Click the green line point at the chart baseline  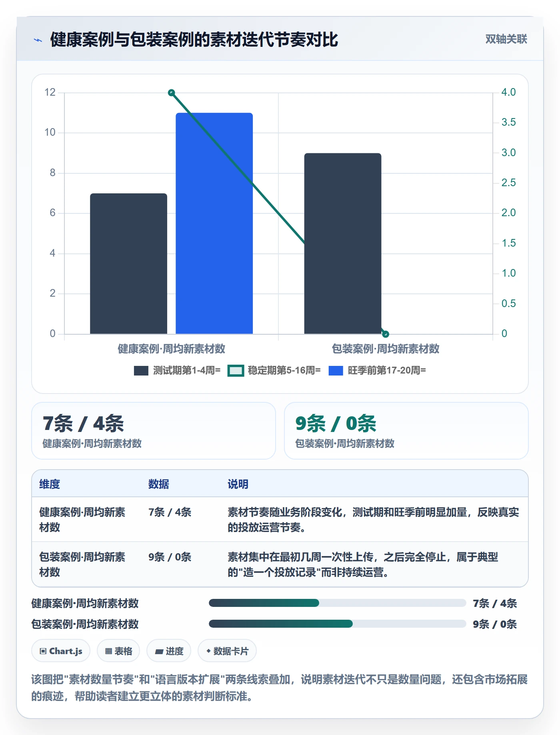tap(386, 334)
